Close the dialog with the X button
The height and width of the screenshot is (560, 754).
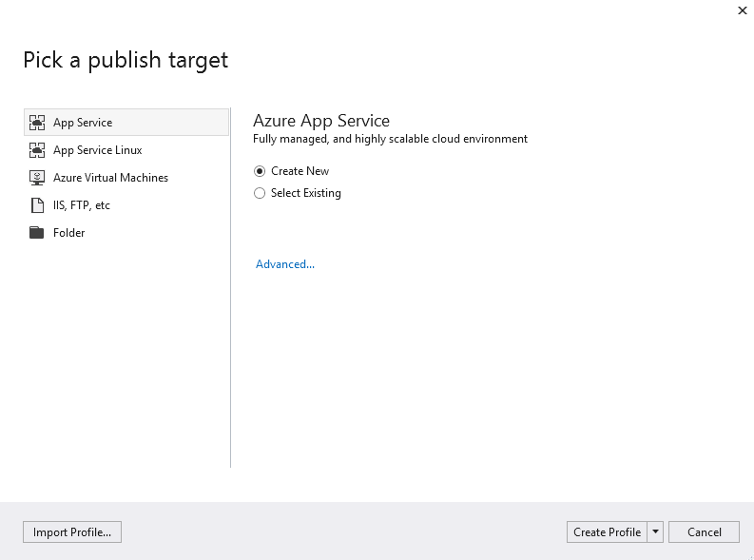(x=743, y=10)
